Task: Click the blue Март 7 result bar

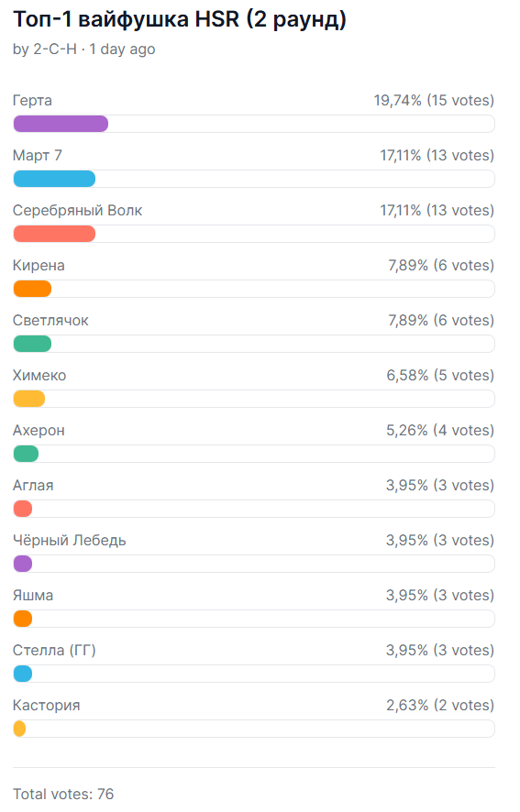Action: 54,180
